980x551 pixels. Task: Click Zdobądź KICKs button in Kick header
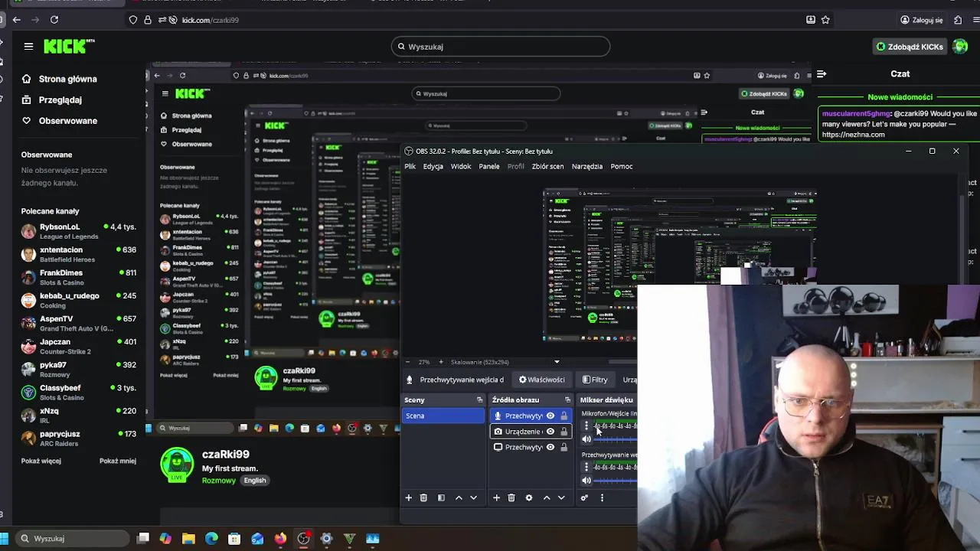tap(910, 47)
